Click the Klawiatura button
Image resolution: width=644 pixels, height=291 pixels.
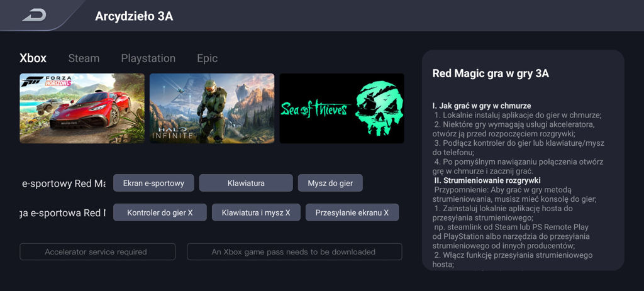point(246,183)
